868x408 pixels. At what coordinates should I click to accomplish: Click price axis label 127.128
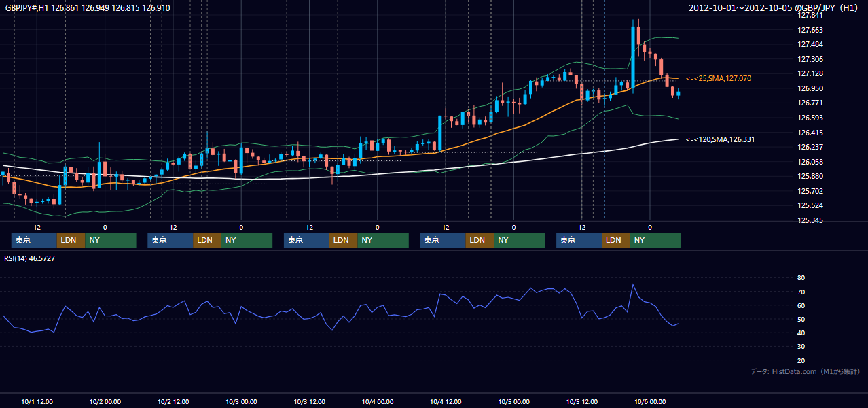click(x=812, y=73)
